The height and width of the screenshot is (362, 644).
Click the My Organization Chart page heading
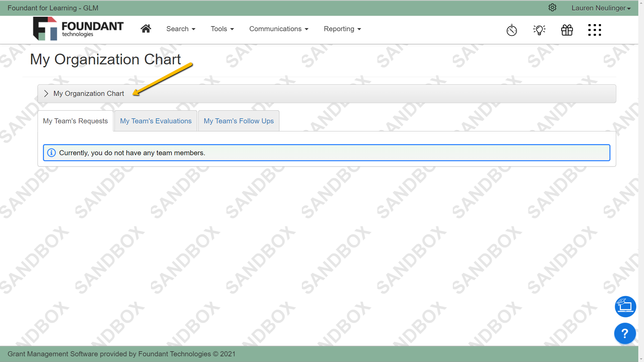(x=105, y=59)
